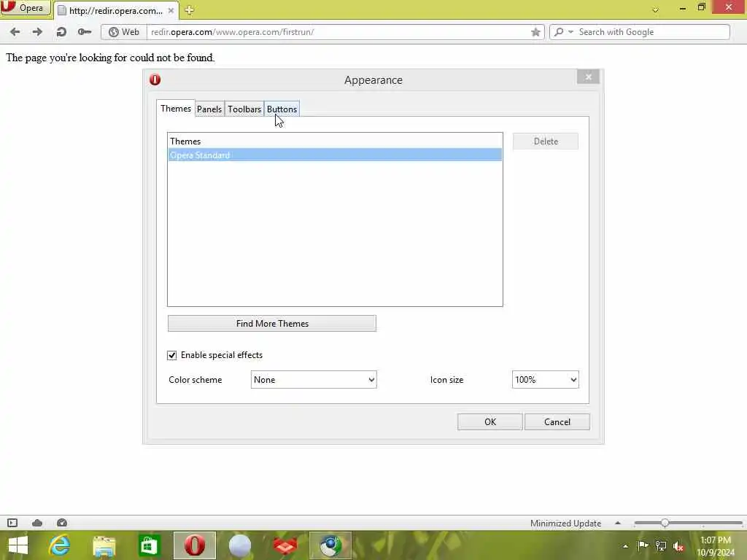Switch to the Buttons tab
The image size is (747, 560).
pyautogui.click(x=282, y=109)
